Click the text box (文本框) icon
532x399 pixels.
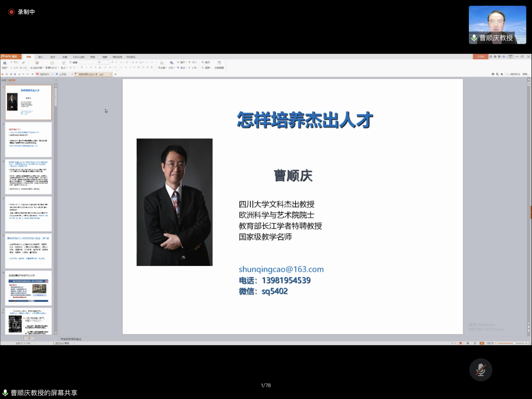[162, 63]
